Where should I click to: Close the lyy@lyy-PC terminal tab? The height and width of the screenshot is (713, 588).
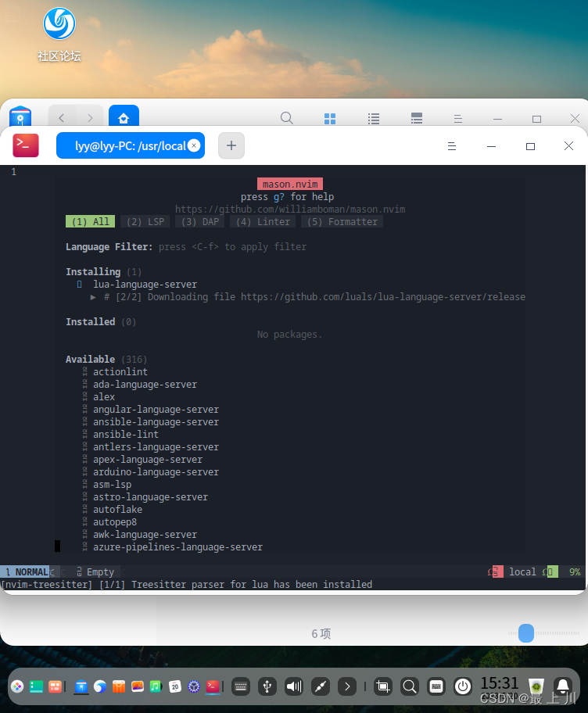click(x=194, y=145)
